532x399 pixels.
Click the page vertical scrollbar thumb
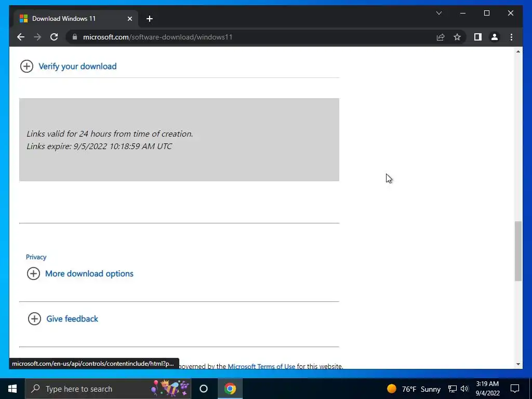(518, 251)
